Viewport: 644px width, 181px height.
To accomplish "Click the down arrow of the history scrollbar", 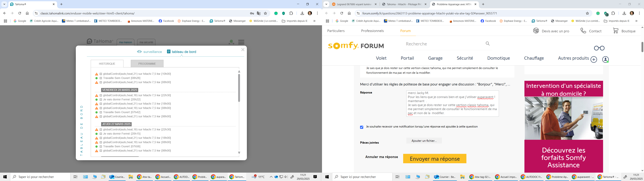I will coord(239,153).
